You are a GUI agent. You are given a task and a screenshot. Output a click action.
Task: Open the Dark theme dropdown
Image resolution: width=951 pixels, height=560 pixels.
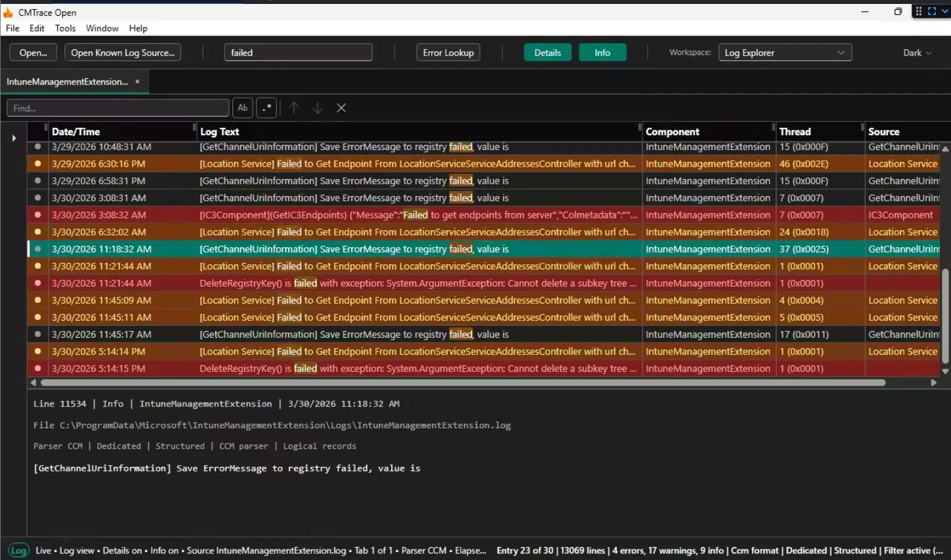click(917, 52)
